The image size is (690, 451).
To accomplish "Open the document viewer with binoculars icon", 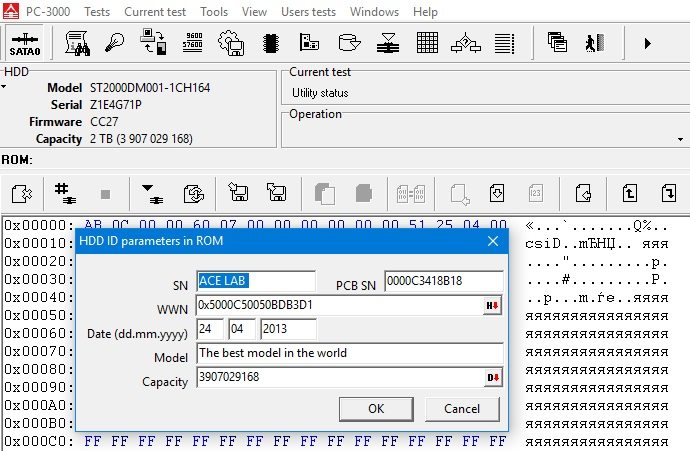I will (77, 43).
